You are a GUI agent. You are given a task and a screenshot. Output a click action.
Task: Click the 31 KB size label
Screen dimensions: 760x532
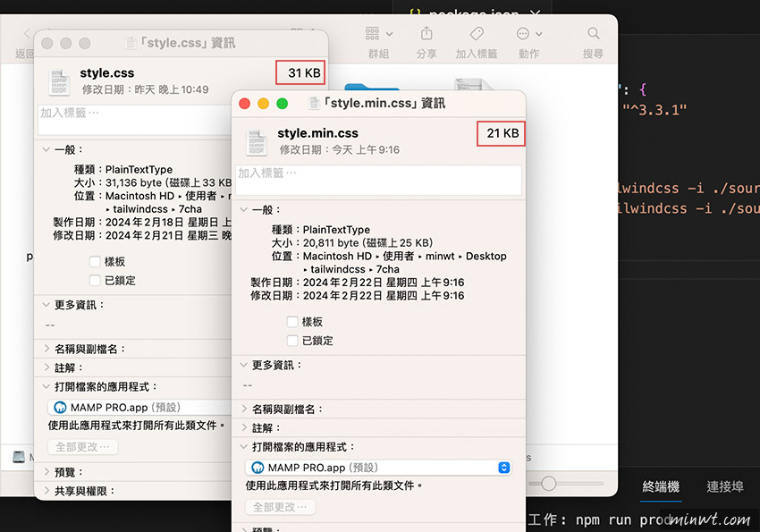[304, 73]
